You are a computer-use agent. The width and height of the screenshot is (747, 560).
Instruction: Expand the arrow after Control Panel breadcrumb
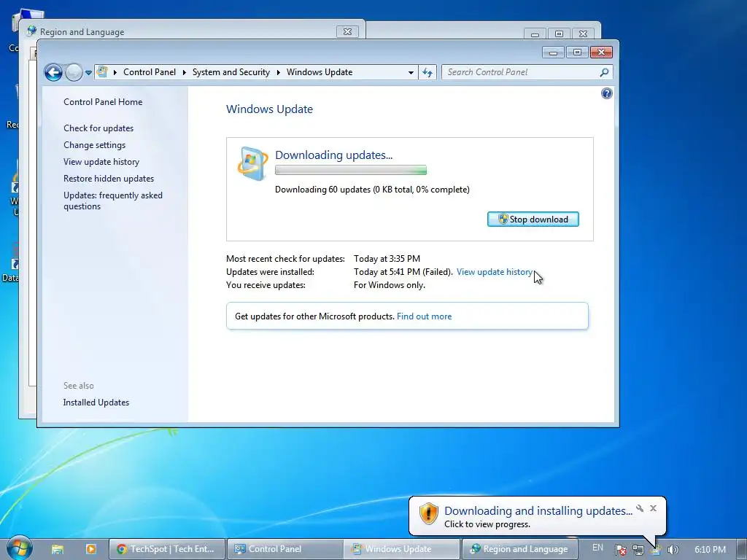pos(185,72)
